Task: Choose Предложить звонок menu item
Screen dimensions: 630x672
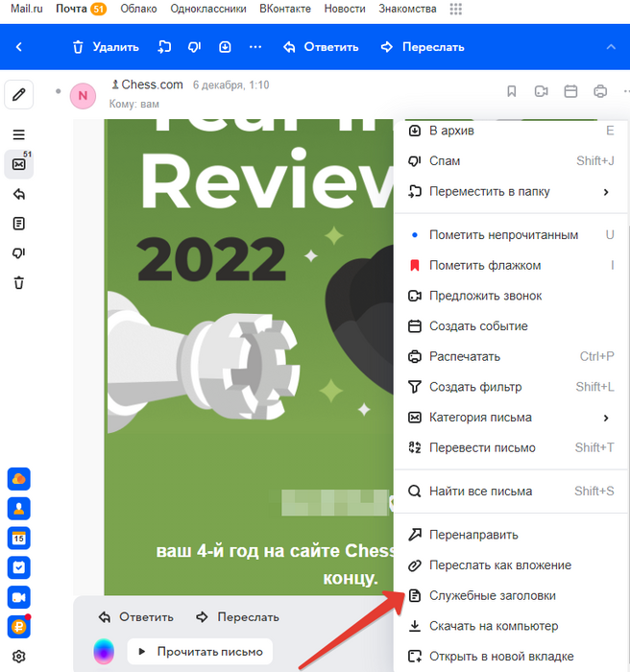Action: [511, 296]
